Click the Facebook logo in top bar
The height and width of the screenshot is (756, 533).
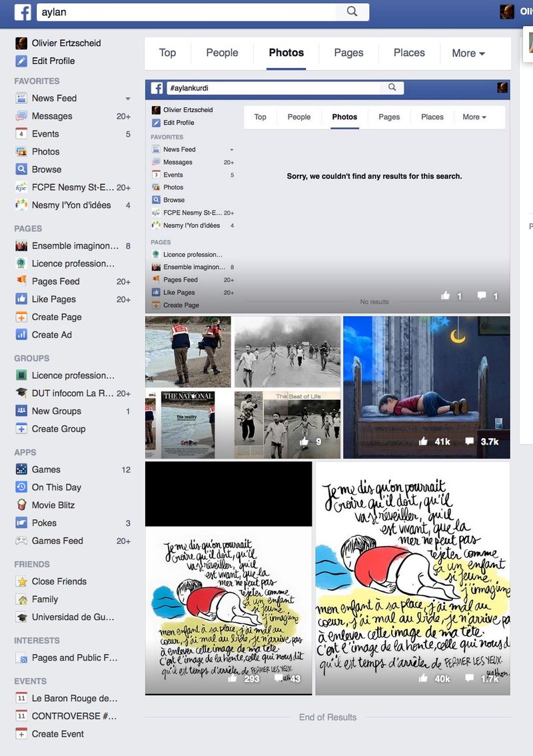(23, 12)
